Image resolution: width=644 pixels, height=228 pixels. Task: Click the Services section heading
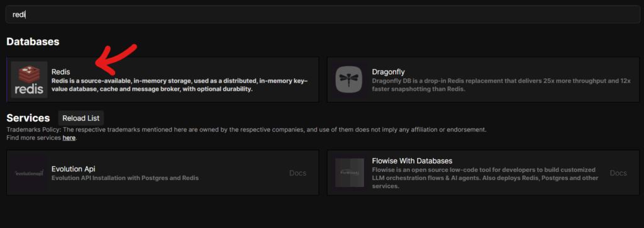[28, 118]
